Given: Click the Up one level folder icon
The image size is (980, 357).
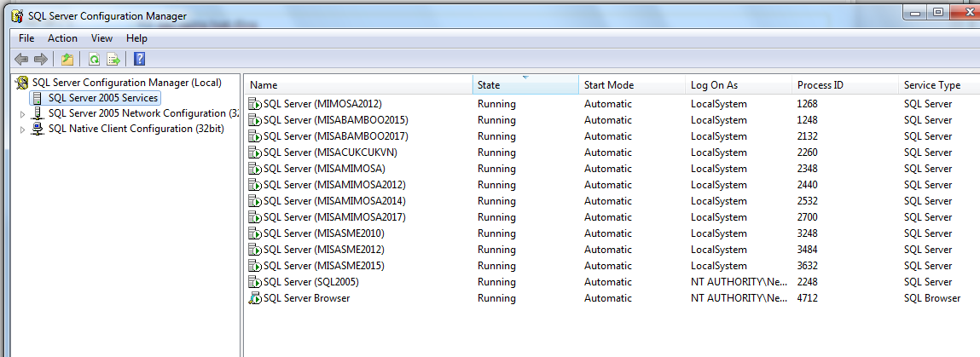Looking at the screenshot, I should tap(67, 60).
